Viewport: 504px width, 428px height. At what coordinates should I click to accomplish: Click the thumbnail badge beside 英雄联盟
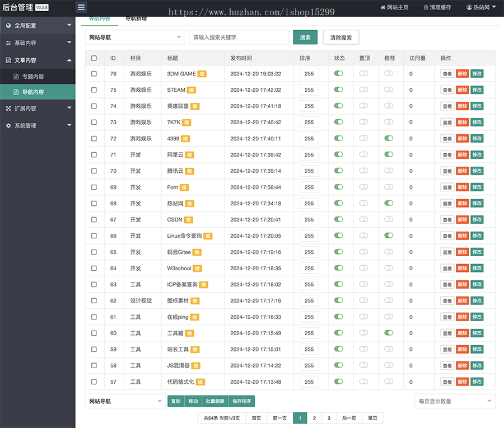pyautogui.click(x=195, y=106)
